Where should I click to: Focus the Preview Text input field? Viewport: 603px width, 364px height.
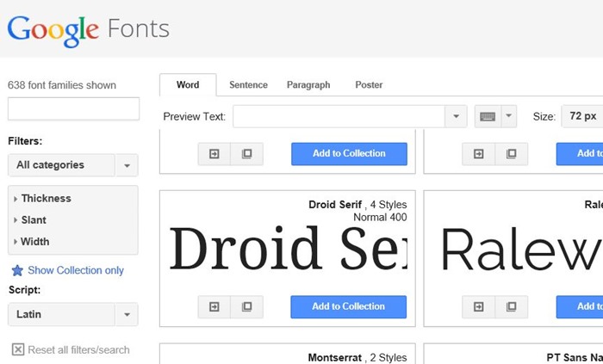point(339,116)
